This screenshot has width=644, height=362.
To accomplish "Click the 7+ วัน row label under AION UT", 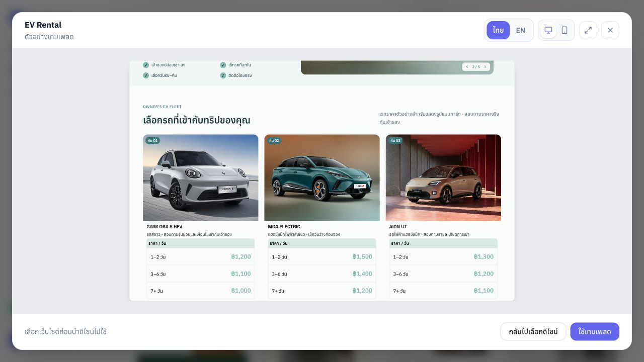I will tap(399, 291).
